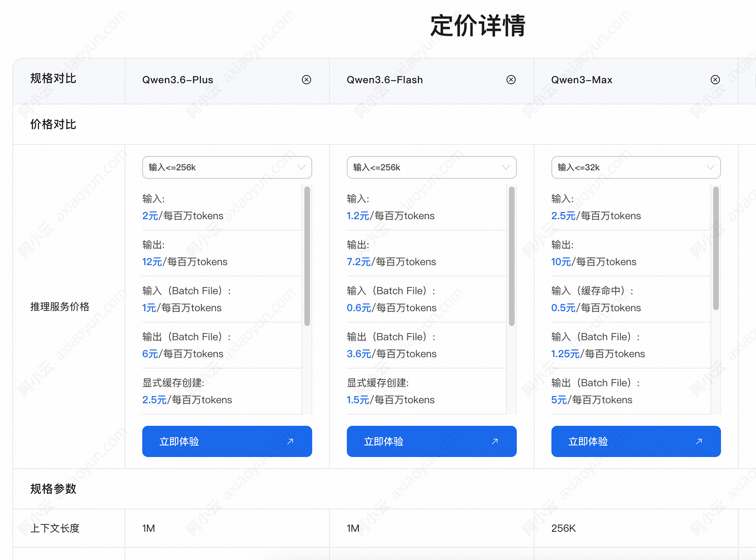The height and width of the screenshot is (560, 756).
Task: Click Qwen3.6-Plus price list scrollbar
Action: 307,256
